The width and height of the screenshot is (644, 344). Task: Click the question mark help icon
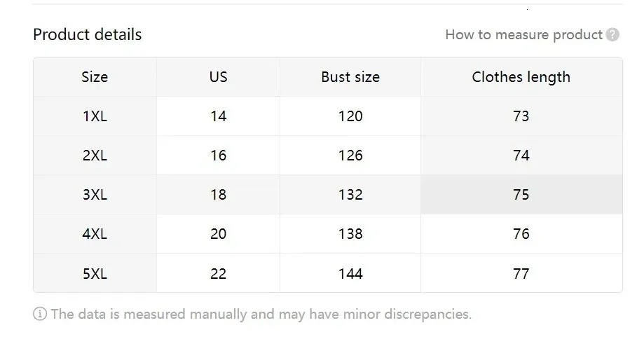(612, 35)
